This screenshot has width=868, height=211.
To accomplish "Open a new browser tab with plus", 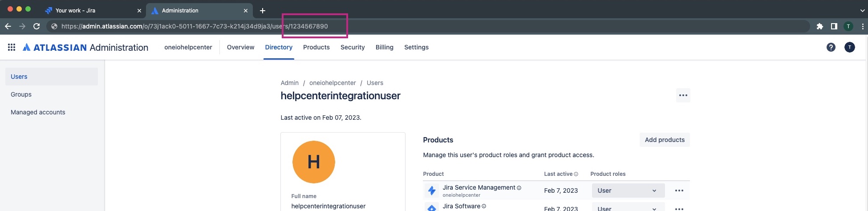I will point(263,10).
